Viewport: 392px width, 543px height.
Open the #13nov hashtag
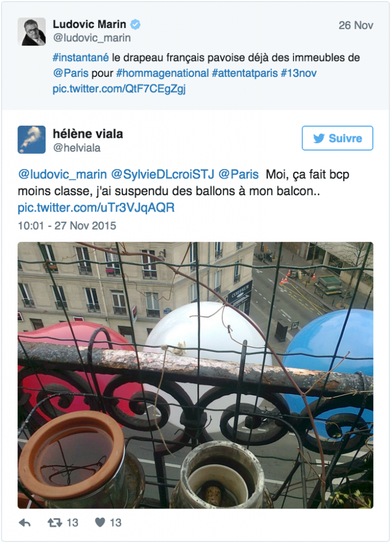click(299, 73)
